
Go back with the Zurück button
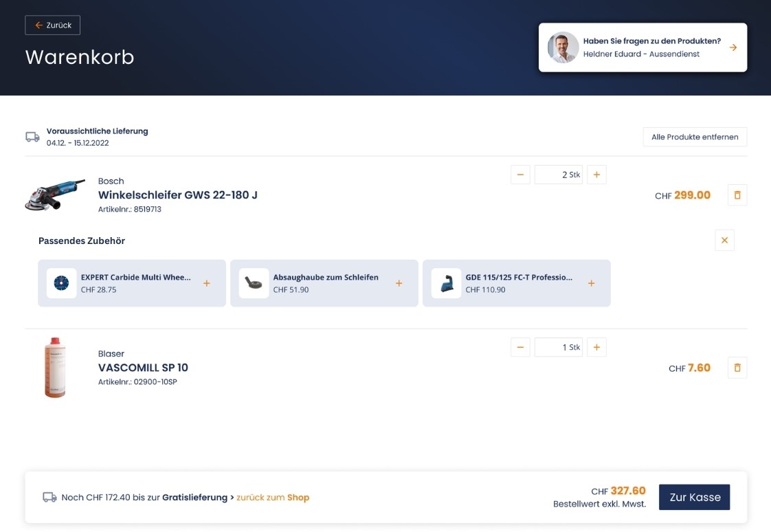(x=53, y=25)
